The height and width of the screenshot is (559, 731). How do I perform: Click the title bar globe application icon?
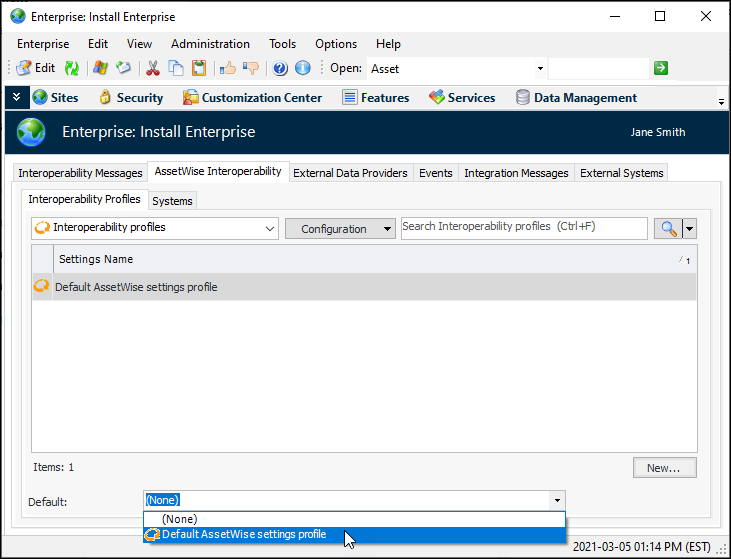coord(18,16)
